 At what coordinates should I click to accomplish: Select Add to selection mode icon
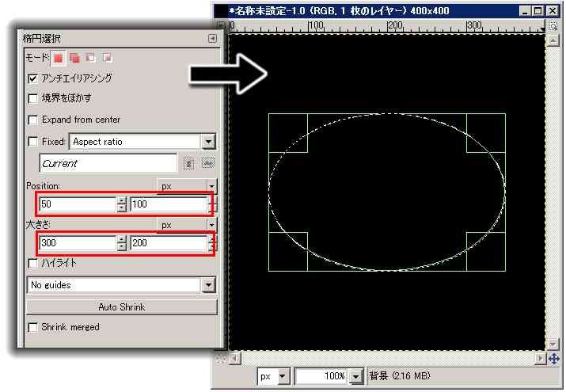(74, 58)
